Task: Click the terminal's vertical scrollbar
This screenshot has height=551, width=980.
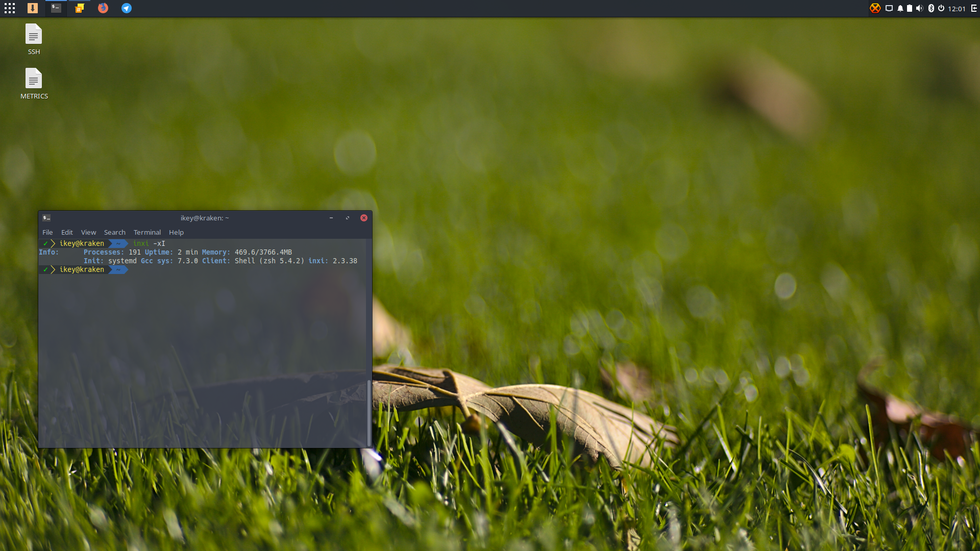Action: click(369, 413)
